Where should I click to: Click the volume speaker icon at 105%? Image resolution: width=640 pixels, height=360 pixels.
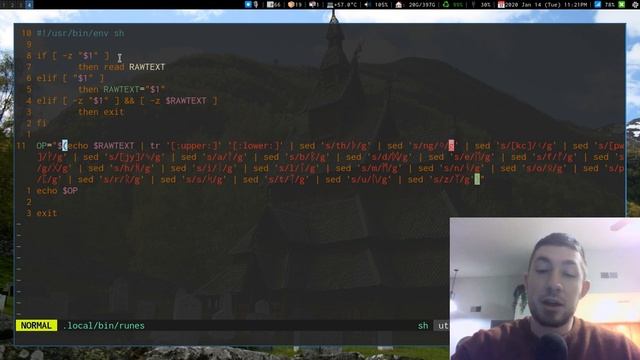tap(367, 4)
